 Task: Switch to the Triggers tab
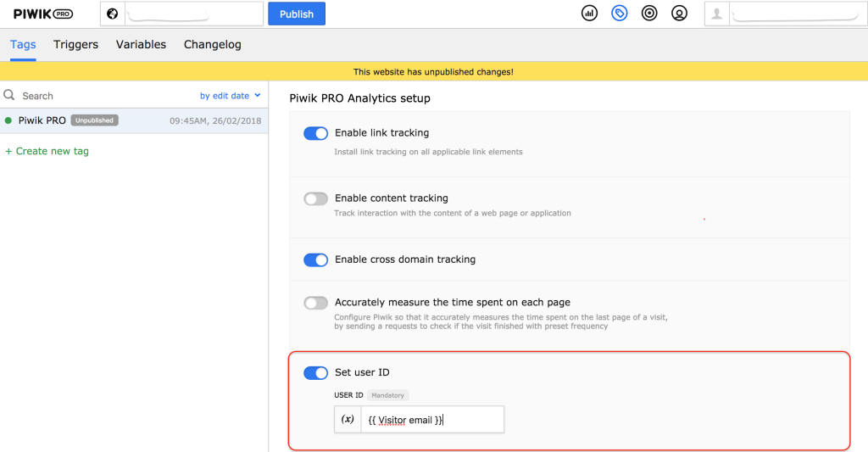(x=75, y=44)
